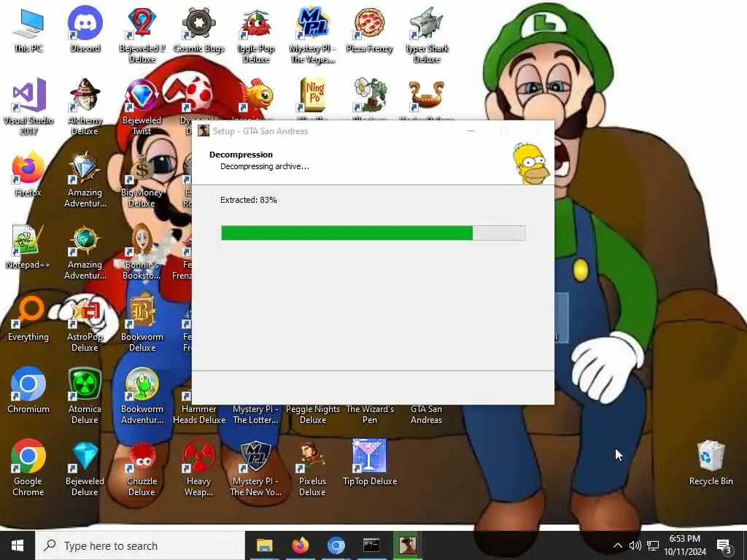The width and height of the screenshot is (747, 560).
Task: Open Visual Studio 2017 shortcut
Action: tap(28, 106)
